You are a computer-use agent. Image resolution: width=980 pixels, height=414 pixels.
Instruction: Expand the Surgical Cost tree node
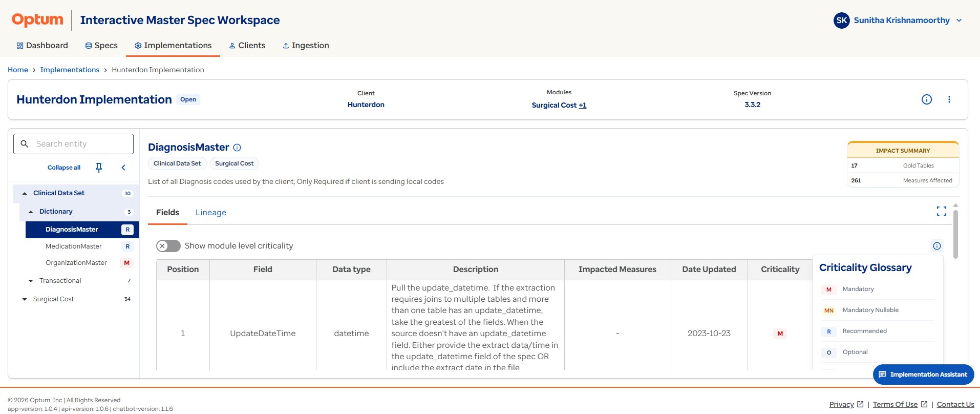[25, 299]
